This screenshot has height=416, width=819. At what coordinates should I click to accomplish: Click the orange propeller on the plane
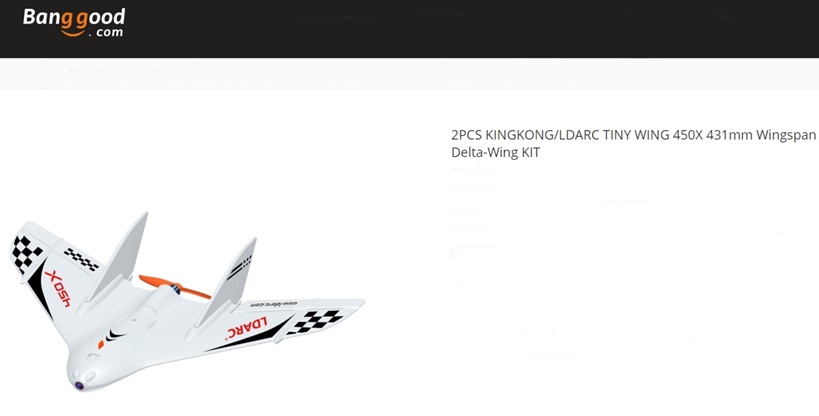pyautogui.click(x=174, y=286)
